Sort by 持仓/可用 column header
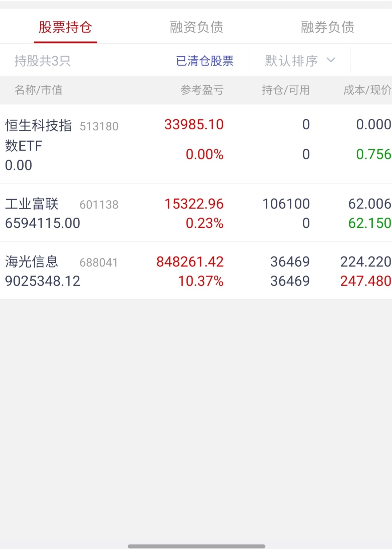 pos(286,90)
